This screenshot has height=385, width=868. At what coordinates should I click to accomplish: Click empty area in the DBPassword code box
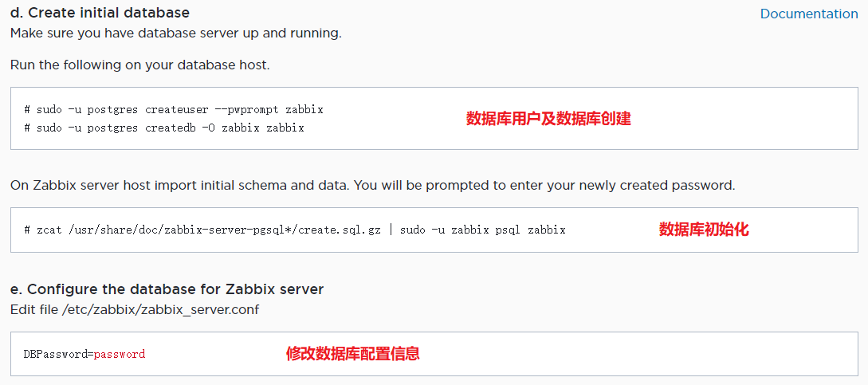[637, 354]
